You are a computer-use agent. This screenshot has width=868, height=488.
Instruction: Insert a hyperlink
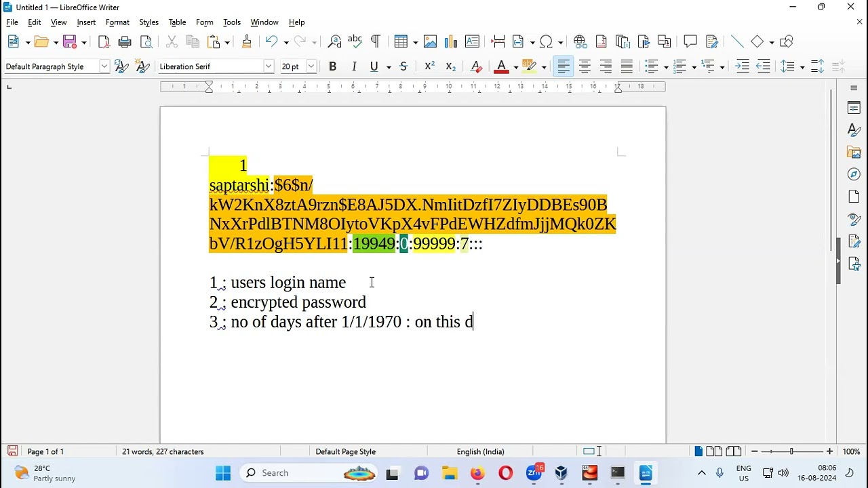580,42
